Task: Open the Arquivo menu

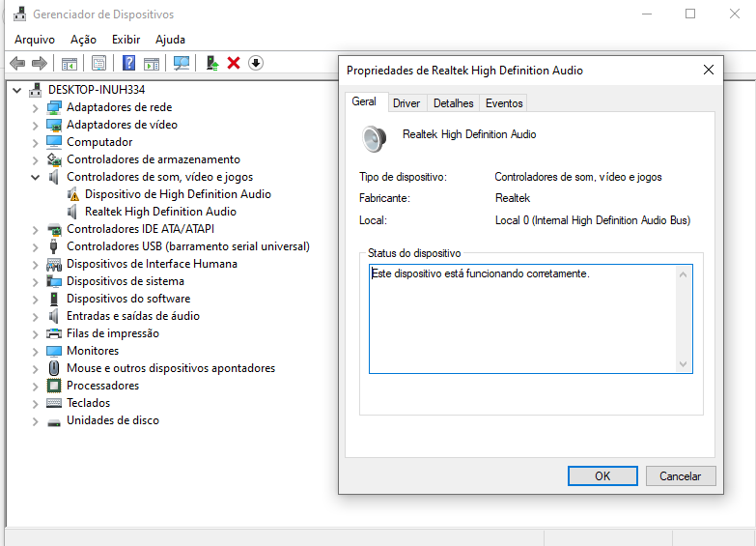Action: (35, 40)
